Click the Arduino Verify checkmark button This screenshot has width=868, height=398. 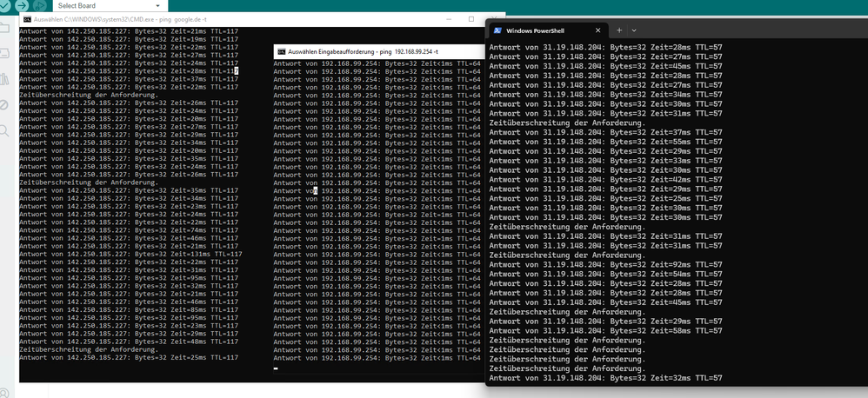(3, 5)
